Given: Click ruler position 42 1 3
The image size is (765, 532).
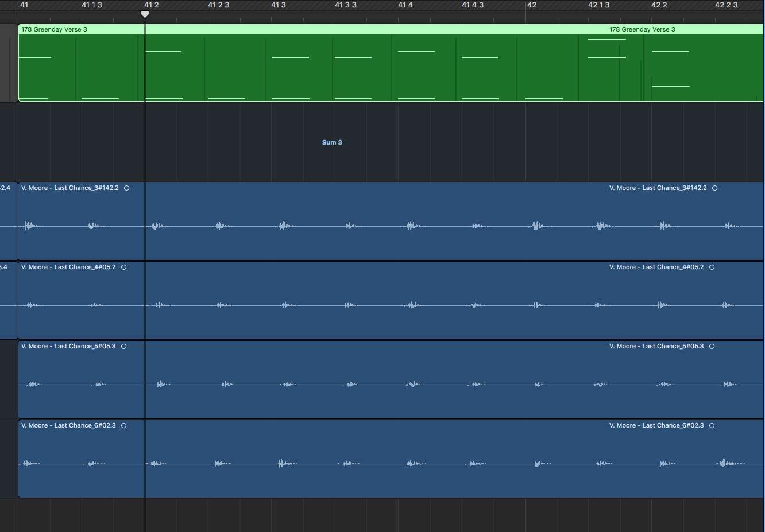Looking at the screenshot, I should [x=599, y=5].
